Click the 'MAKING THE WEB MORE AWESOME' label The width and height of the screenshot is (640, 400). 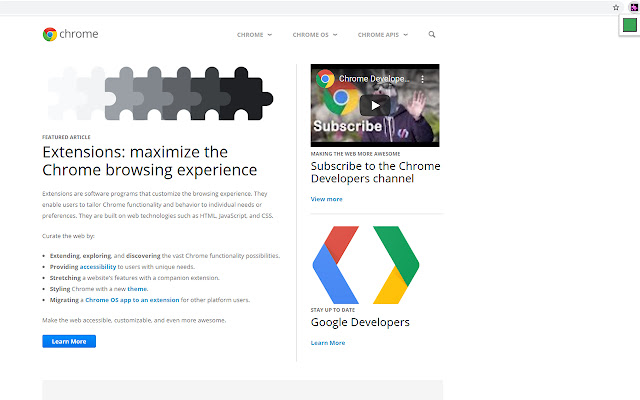tap(356, 154)
